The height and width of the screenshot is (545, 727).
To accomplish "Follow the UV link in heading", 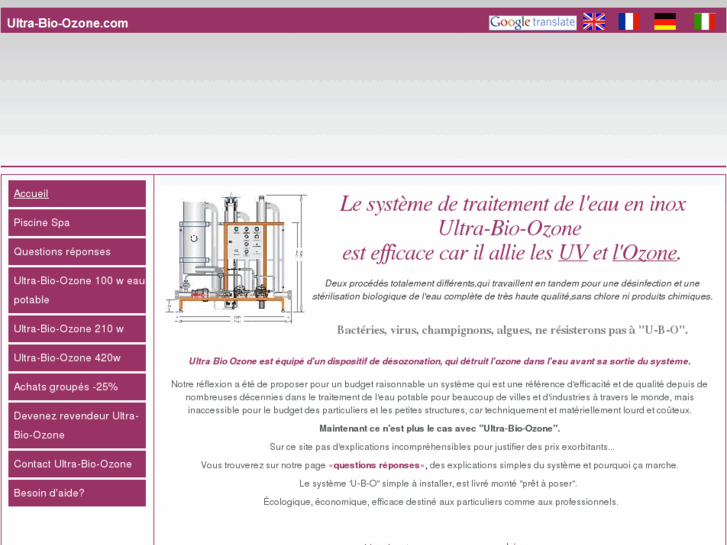I will click(573, 253).
